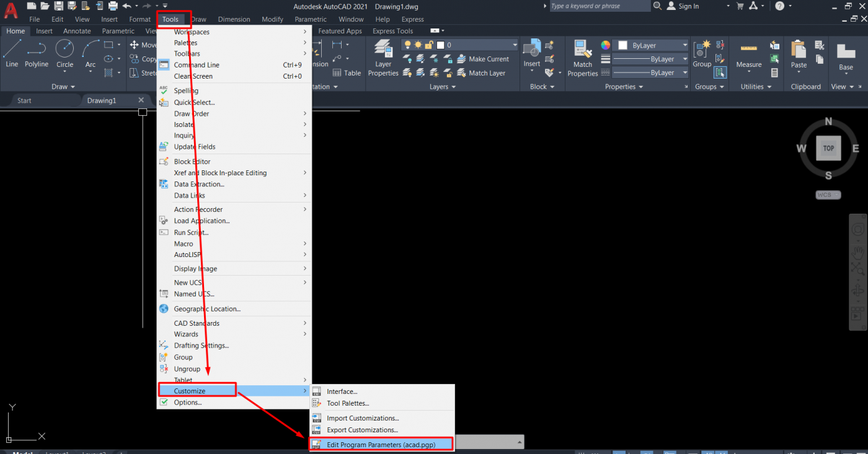Screen dimensions: 868x454
Task: Switch to the Annotate ribbon tab
Action: point(77,31)
